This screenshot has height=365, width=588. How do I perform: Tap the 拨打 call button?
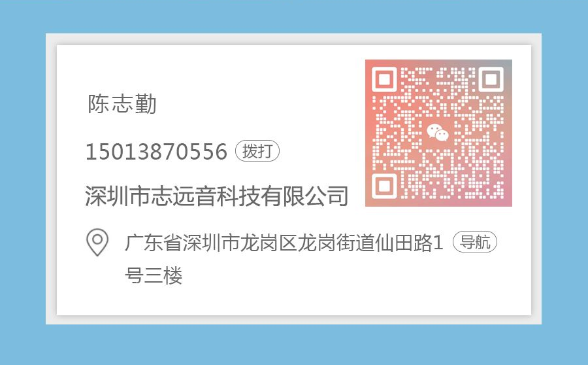coord(257,151)
